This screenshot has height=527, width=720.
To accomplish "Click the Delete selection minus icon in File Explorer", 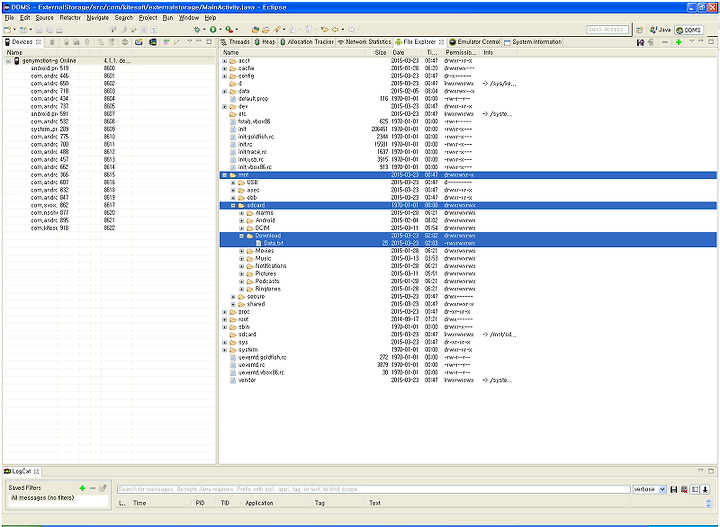I will tap(665, 42).
